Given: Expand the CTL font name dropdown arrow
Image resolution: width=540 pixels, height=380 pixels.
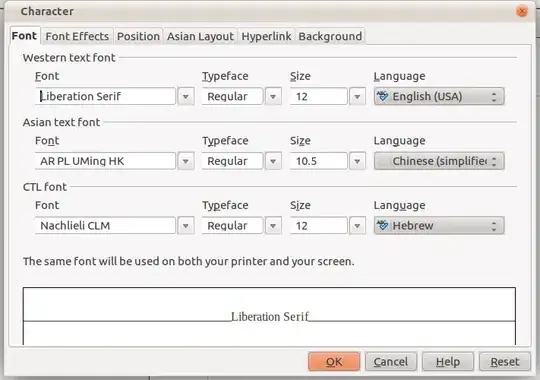Looking at the screenshot, I should click(186, 226).
